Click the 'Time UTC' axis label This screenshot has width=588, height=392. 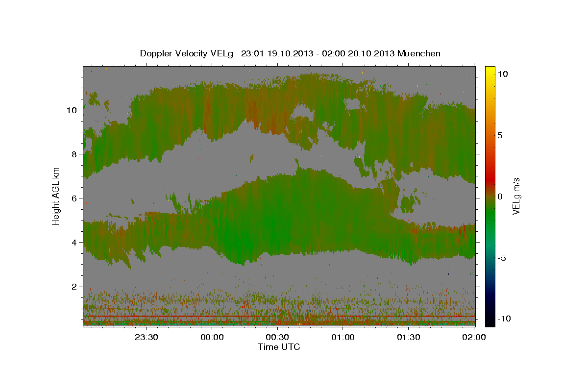click(279, 347)
